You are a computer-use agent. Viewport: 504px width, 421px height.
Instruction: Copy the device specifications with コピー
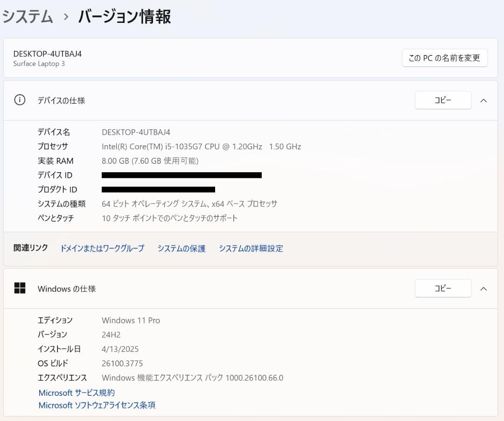tap(442, 100)
